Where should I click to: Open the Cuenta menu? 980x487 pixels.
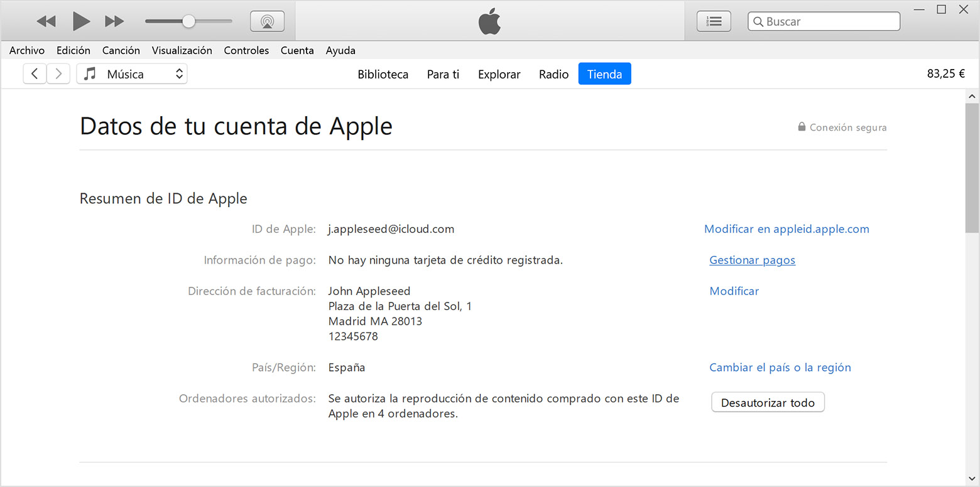coord(297,50)
